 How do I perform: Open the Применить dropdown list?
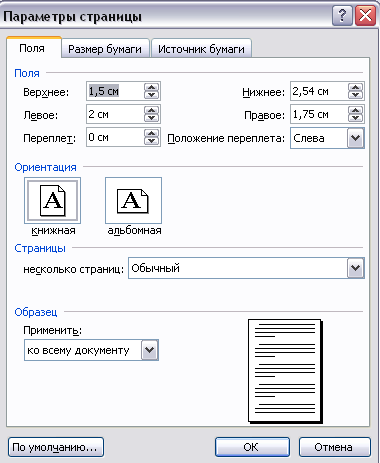(x=149, y=350)
